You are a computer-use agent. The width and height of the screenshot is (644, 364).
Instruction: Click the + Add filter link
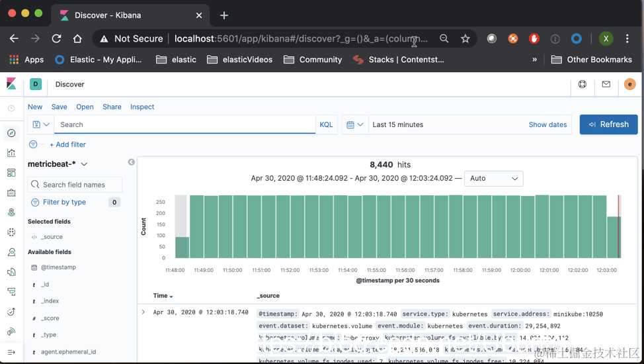tap(67, 144)
